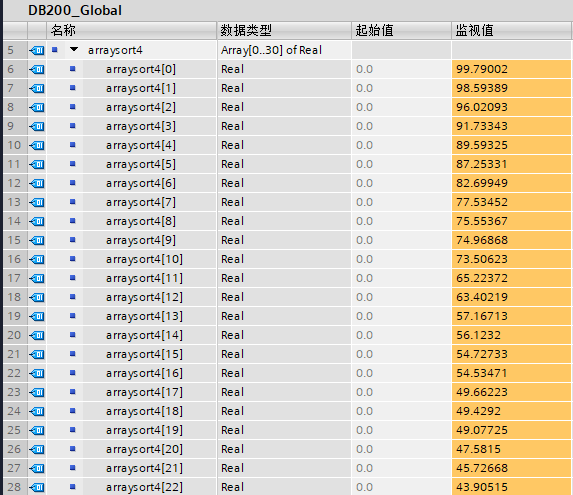
Task: Click the monitor value 73.50623
Action: tap(511, 259)
